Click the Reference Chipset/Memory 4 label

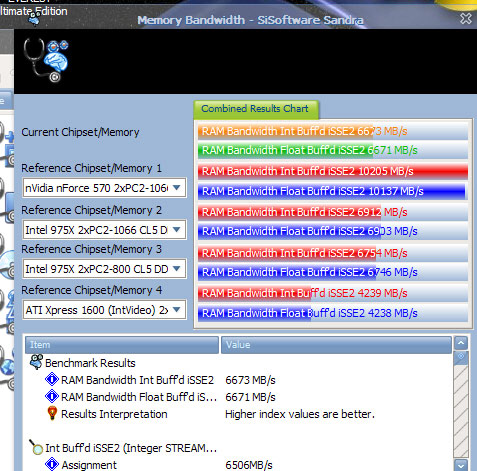tap(91, 290)
